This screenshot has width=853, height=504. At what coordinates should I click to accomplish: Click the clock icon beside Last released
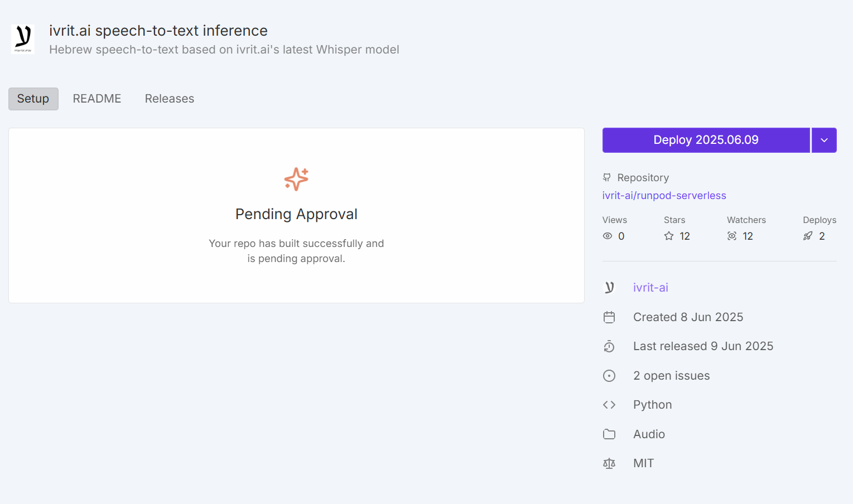[x=609, y=346]
